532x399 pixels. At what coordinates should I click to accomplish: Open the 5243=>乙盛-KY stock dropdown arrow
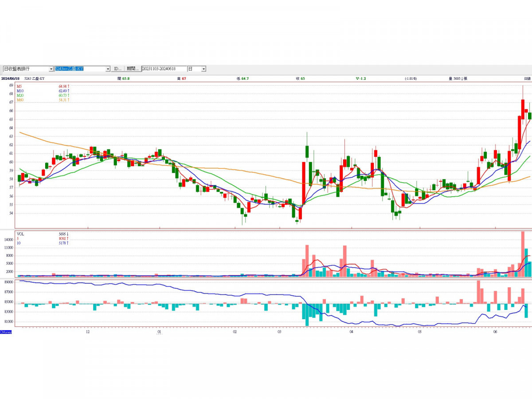108,69
